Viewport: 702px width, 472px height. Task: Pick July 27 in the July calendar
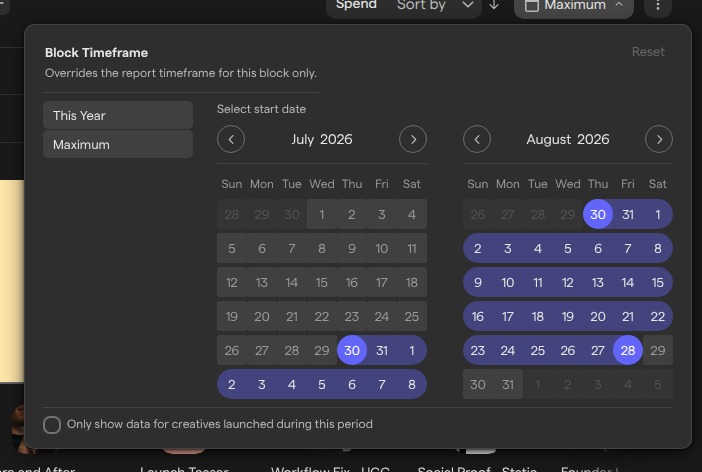pos(262,350)
